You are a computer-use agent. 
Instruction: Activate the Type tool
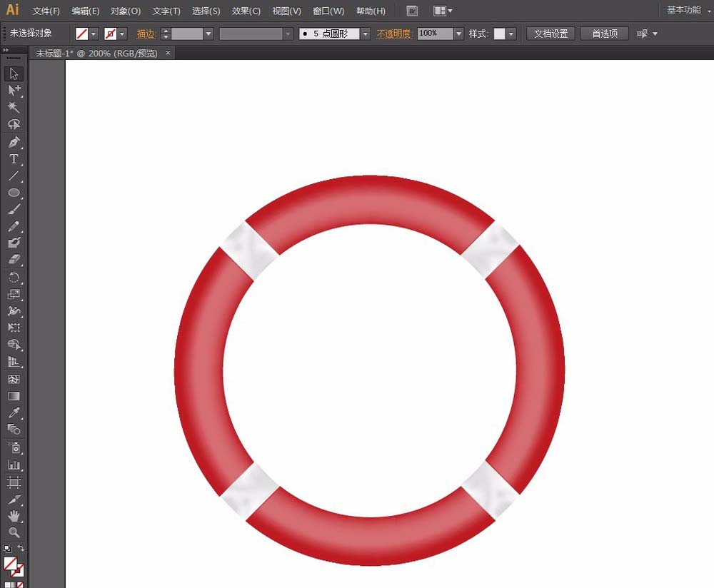point(13,158)
